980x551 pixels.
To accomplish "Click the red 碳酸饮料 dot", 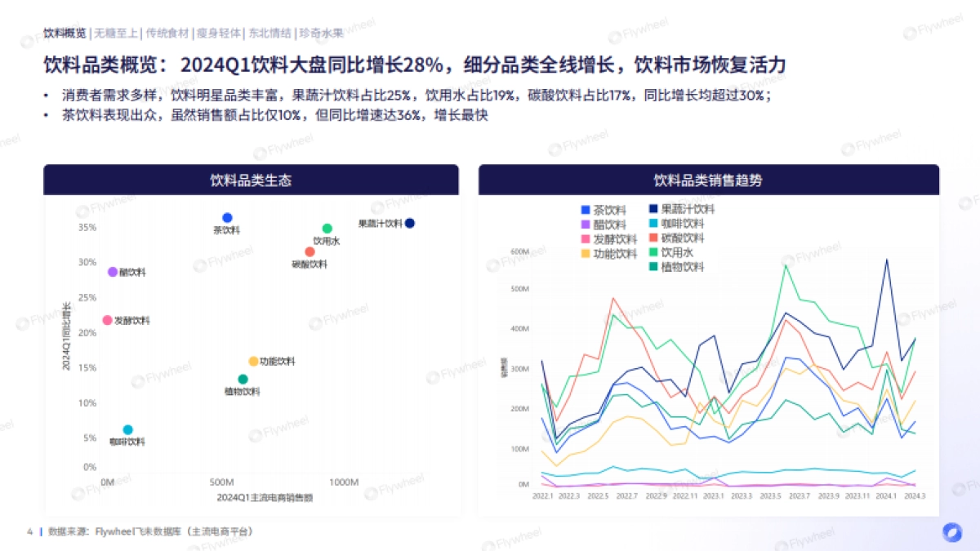I will [x=309, y=251].
